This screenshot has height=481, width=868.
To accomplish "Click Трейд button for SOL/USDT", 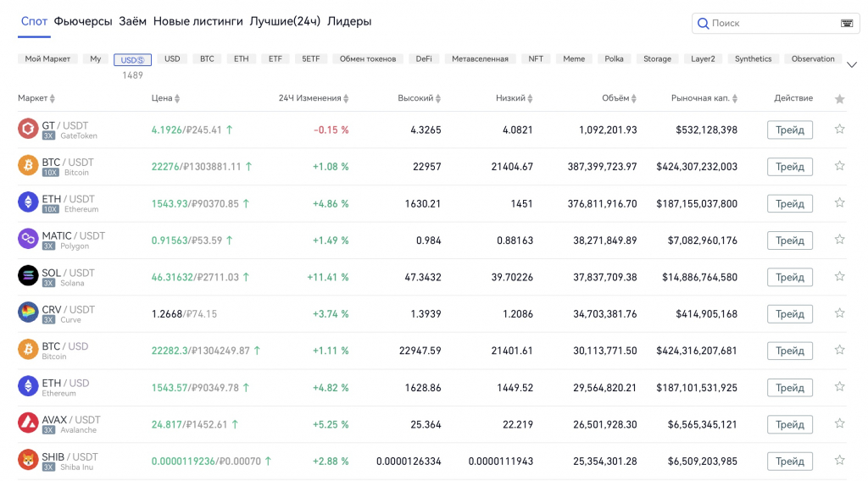I will 790,277.
